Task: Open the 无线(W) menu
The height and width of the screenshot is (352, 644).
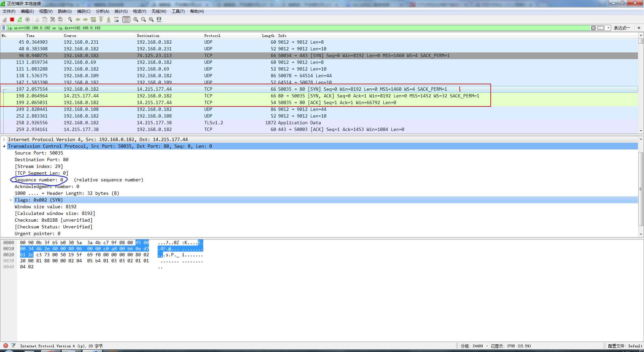Action: [159, 11]
